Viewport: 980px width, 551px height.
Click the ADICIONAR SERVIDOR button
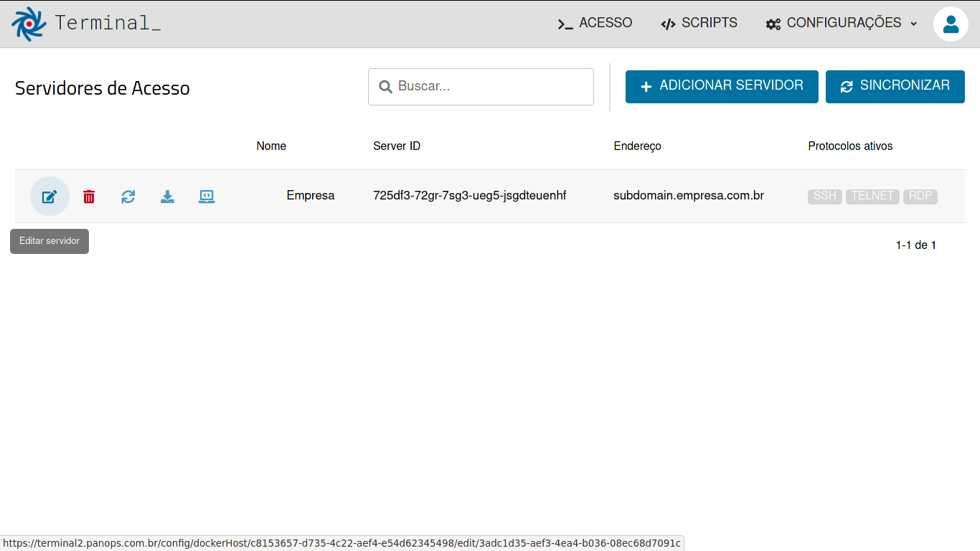pyautogui.click(x=722, y=87)
